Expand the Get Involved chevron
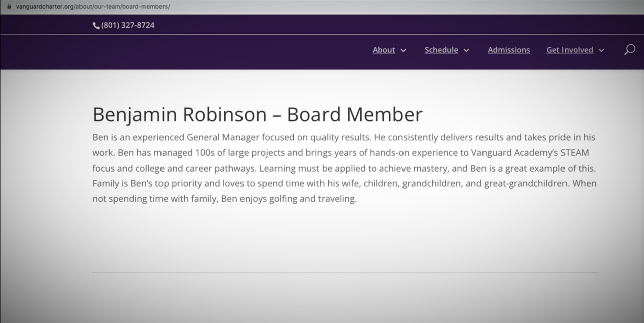644x323 pixels. tap(601, 50)
